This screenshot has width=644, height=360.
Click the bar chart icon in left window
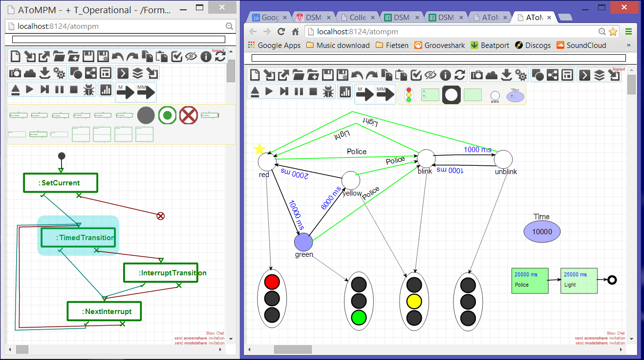coord(106,90)
